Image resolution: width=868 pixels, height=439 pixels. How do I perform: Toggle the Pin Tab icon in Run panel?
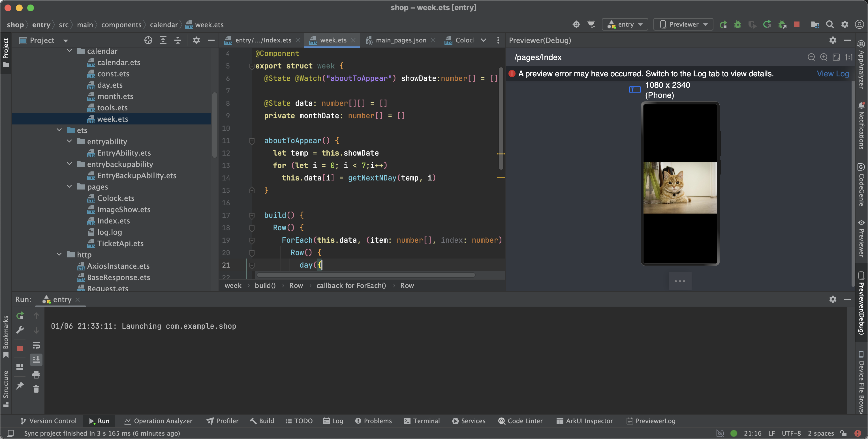tap(20, 386)
